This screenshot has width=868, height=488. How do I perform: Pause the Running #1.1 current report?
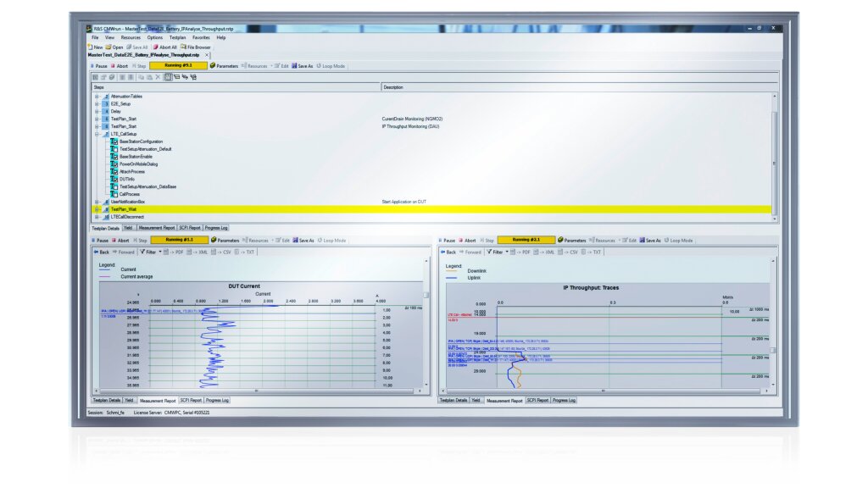click(x=100, y=240)
